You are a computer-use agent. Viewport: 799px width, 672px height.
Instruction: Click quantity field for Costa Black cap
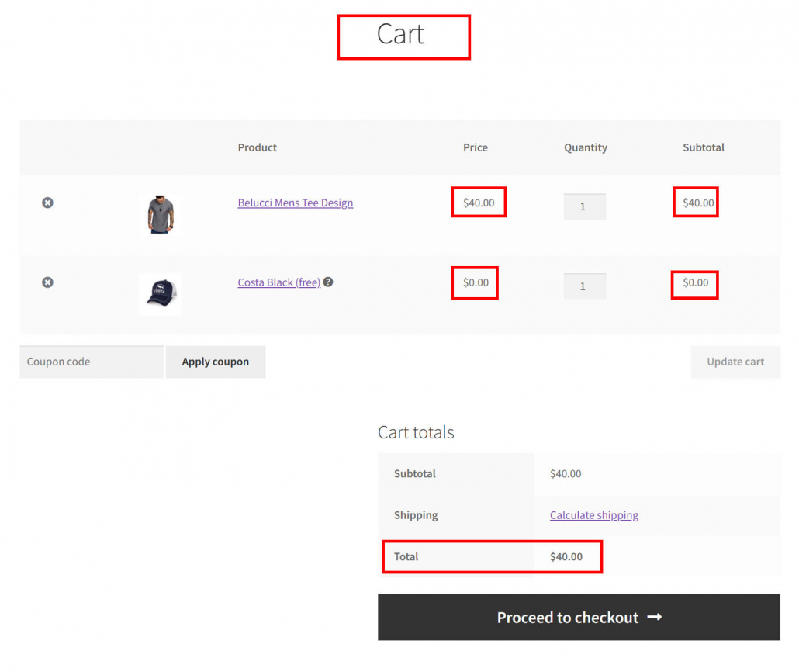click(584, 286)
